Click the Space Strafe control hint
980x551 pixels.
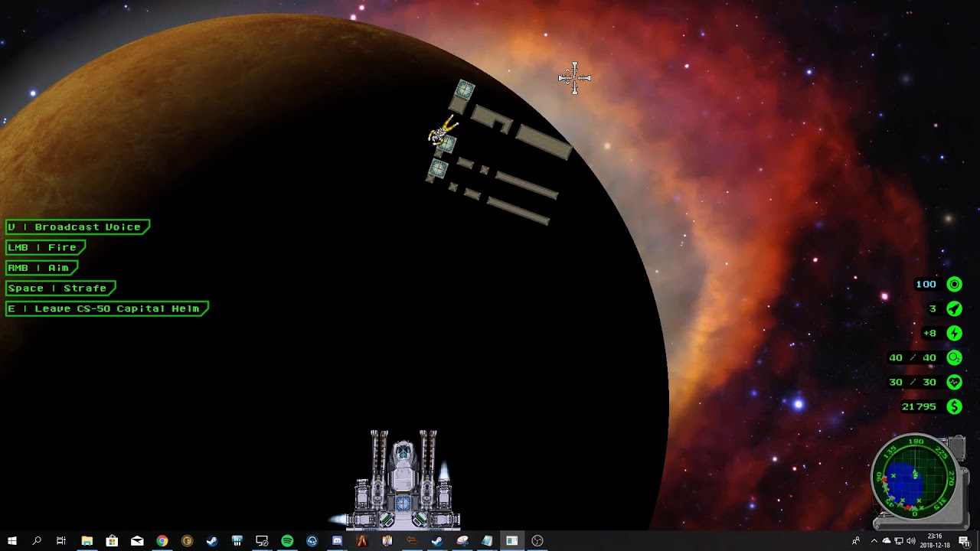60,288
